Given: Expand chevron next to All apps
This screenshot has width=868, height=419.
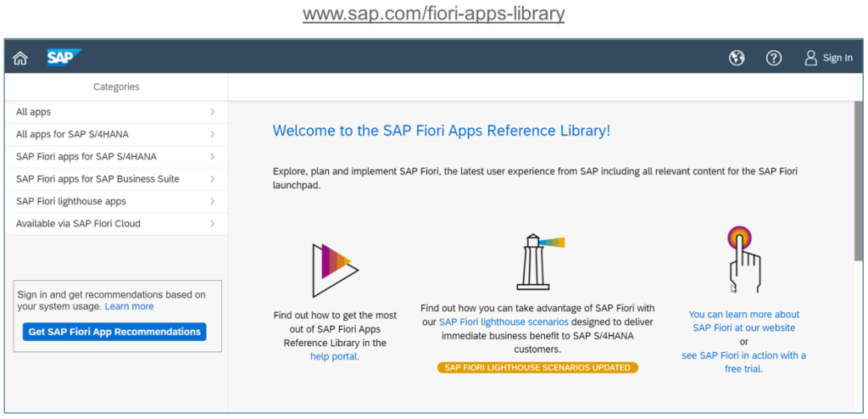Looking at the screenshot, I should click(x=213, y=112).
